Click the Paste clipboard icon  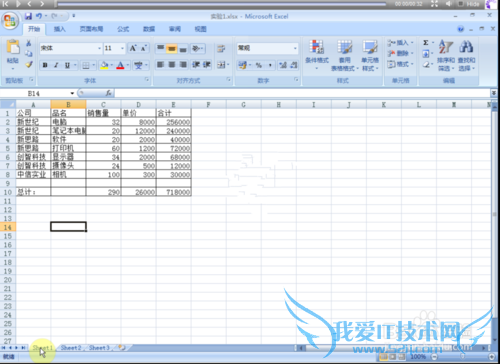[x=13, y=47]
